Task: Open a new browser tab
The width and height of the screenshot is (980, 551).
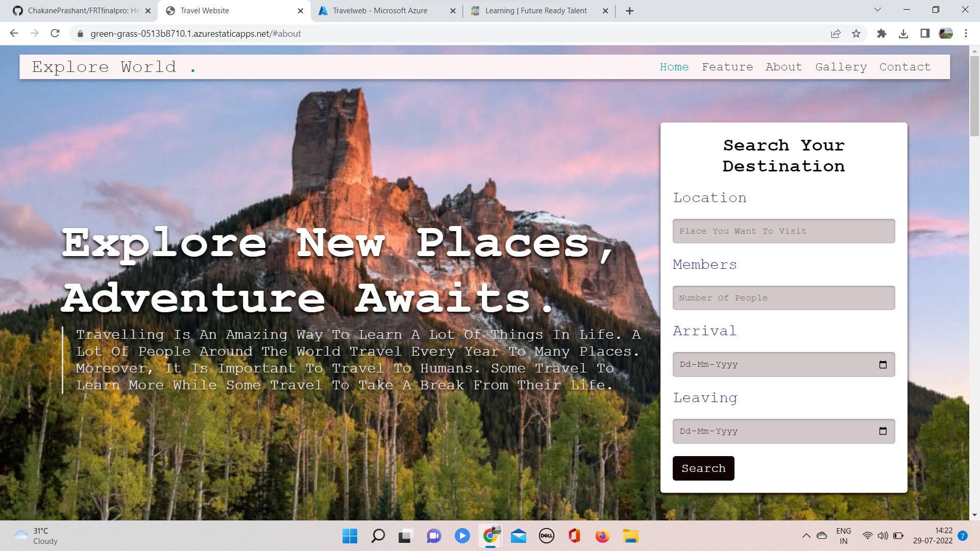Action: (629, 11)
